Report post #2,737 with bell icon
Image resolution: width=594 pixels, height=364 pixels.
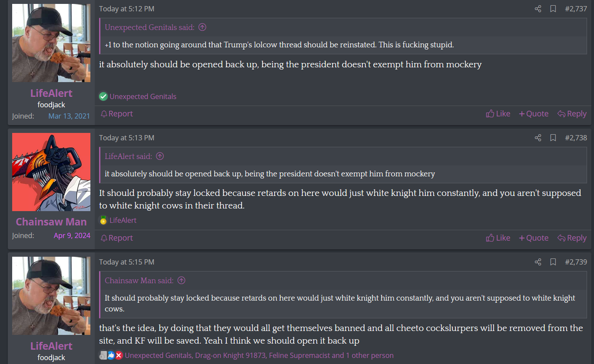116,114
